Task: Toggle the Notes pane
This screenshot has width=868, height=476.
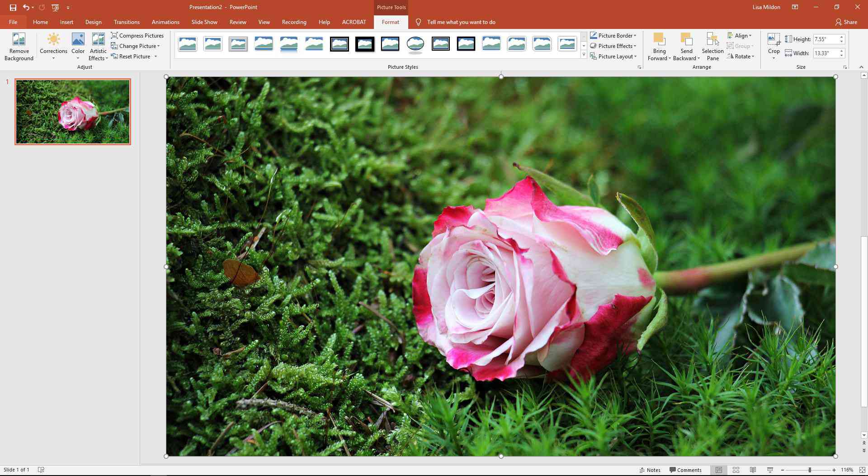Action: click(650, 470)
